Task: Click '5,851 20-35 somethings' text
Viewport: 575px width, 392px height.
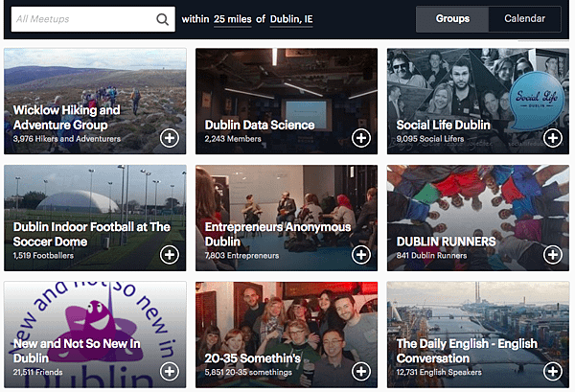Action: pos(248,372)
